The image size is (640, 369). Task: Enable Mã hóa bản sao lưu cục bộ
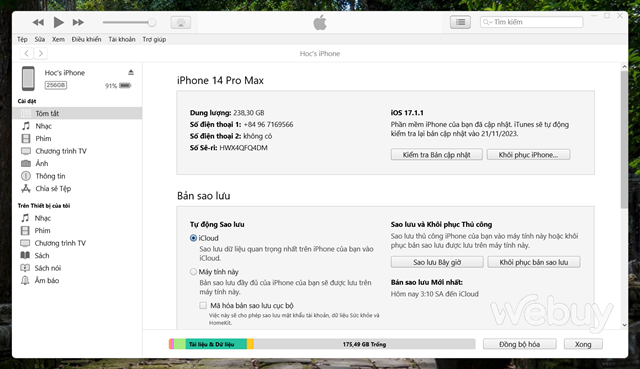203,305
